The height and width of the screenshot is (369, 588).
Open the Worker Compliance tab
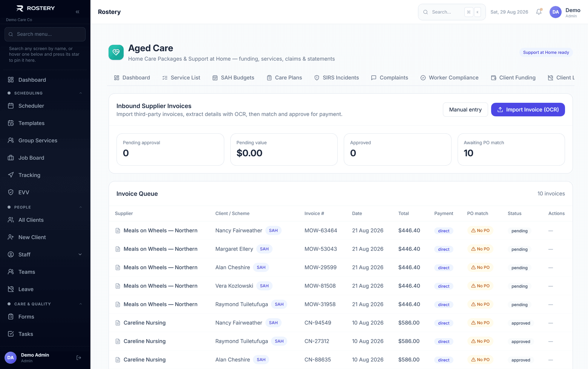click(449, 78)
